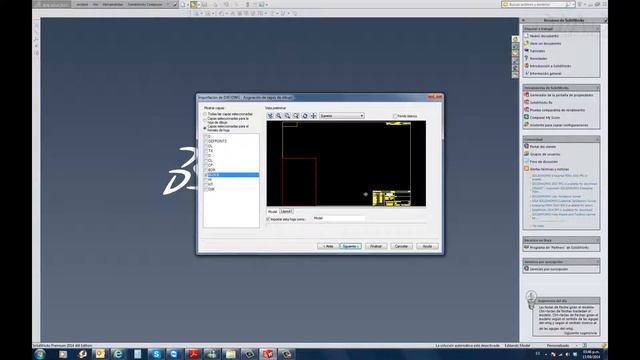This screenshot has width=640, height=360.
Task: Open Internet Explorer from the taskbar
Action: (x=118, y=354)
